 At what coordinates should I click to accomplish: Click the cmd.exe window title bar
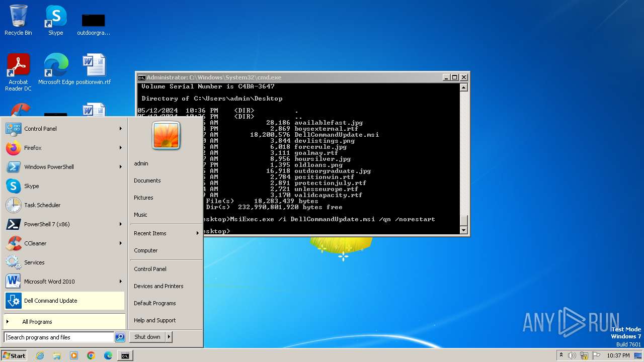coord(302,77)
